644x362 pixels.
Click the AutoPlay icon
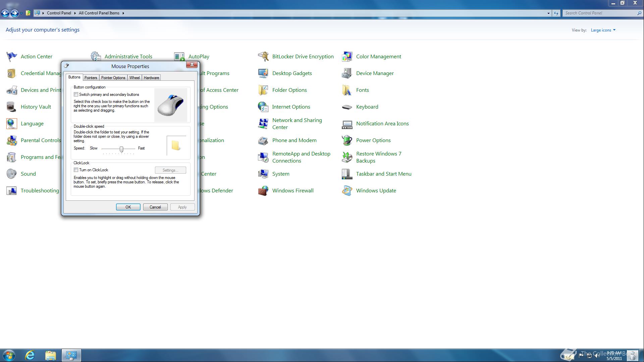click(179, 56)
